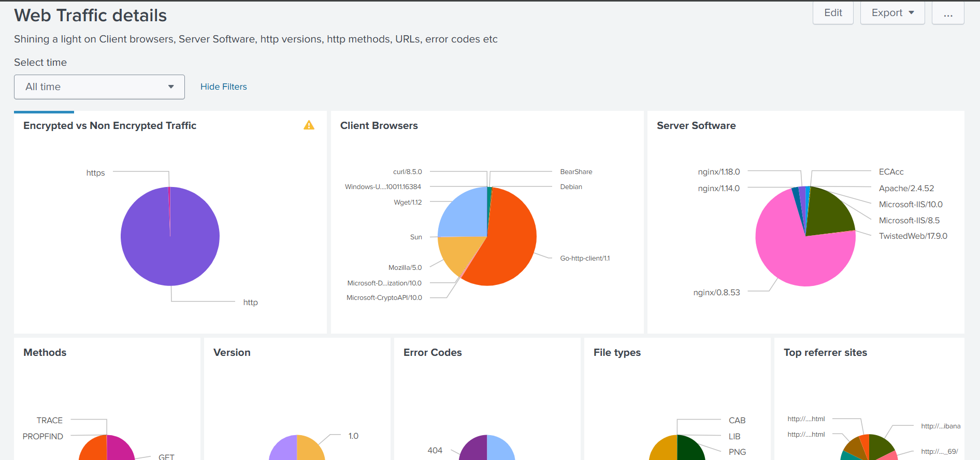Click the PNG file type label
Screen dimensions: 980x460
point(737,452)
